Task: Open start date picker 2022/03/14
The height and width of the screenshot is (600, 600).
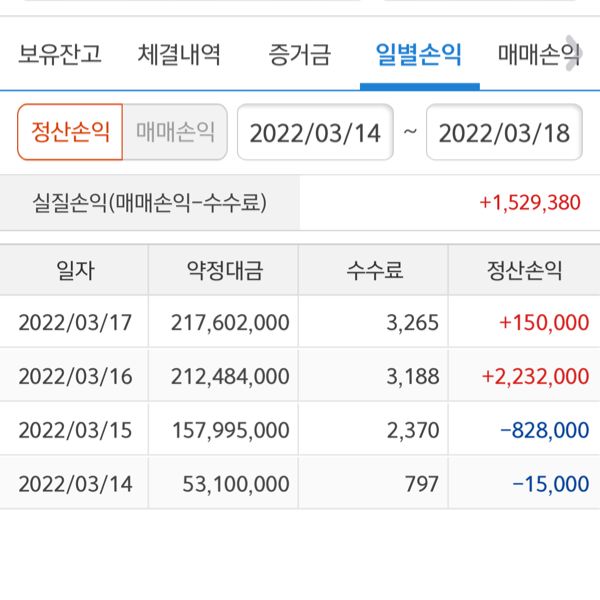Action: (x=315, y=133)
